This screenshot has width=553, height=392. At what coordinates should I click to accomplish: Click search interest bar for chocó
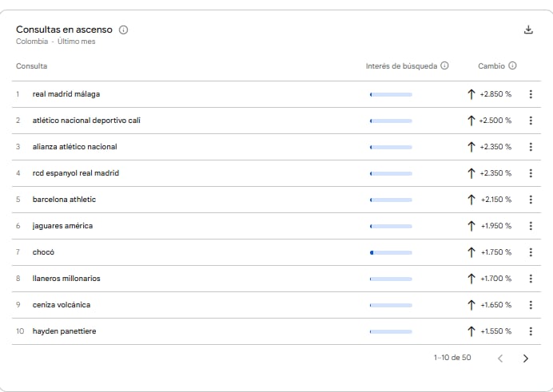pos(391,252)
